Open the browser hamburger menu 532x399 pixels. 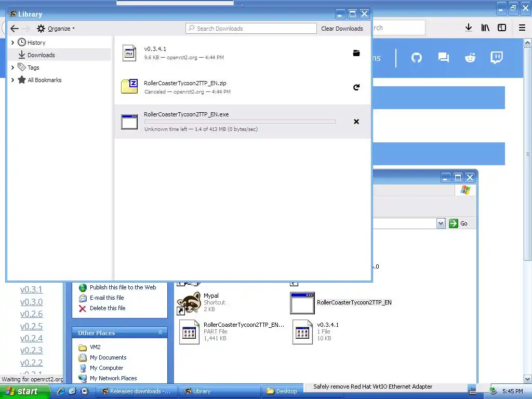point(522,28)
